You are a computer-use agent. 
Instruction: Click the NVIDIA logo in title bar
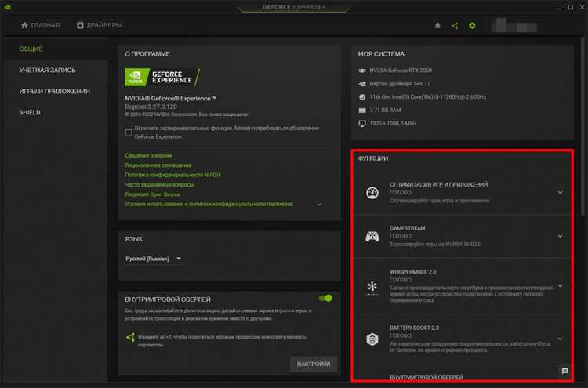[x=8, y=7]
